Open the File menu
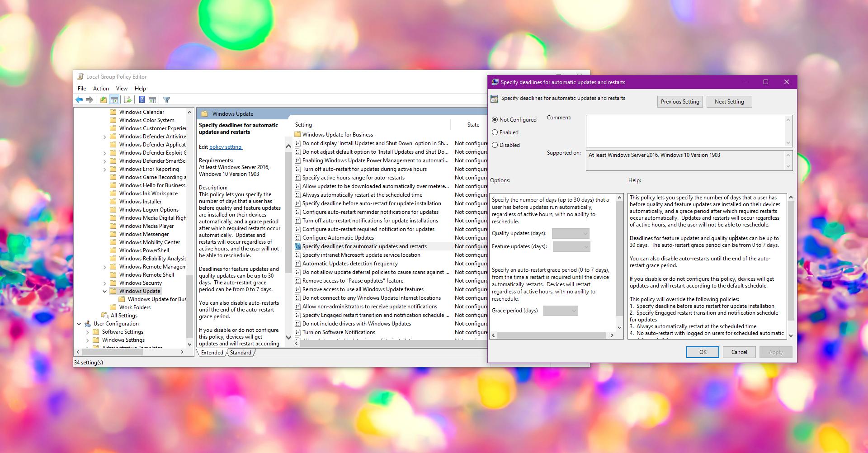The image size is (868, 453). point(82,89)
